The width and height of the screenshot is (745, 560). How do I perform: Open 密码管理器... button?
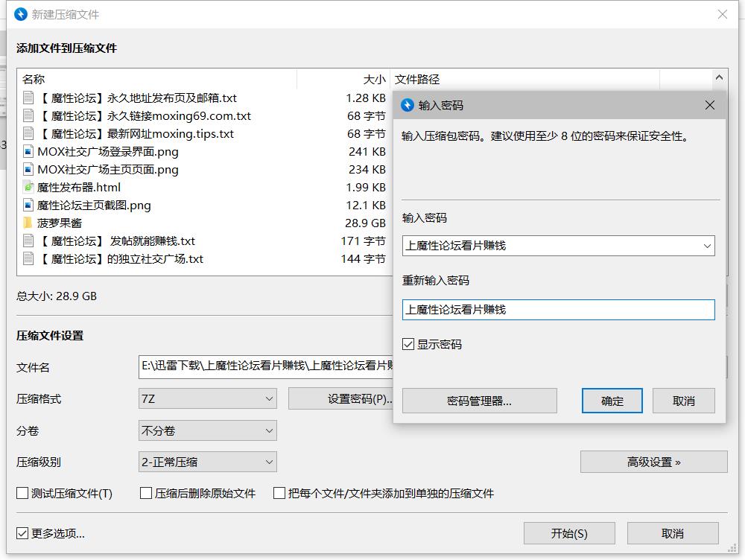click(479, 401)
